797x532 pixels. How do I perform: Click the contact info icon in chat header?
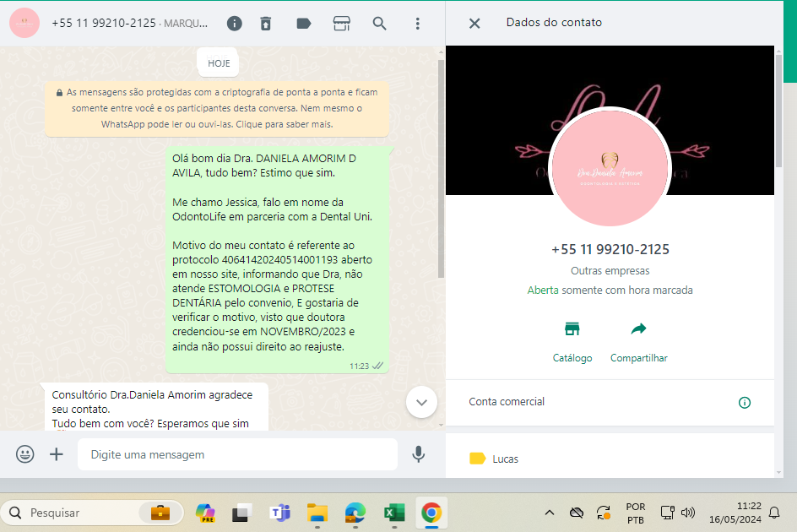(x=235, y=24)
